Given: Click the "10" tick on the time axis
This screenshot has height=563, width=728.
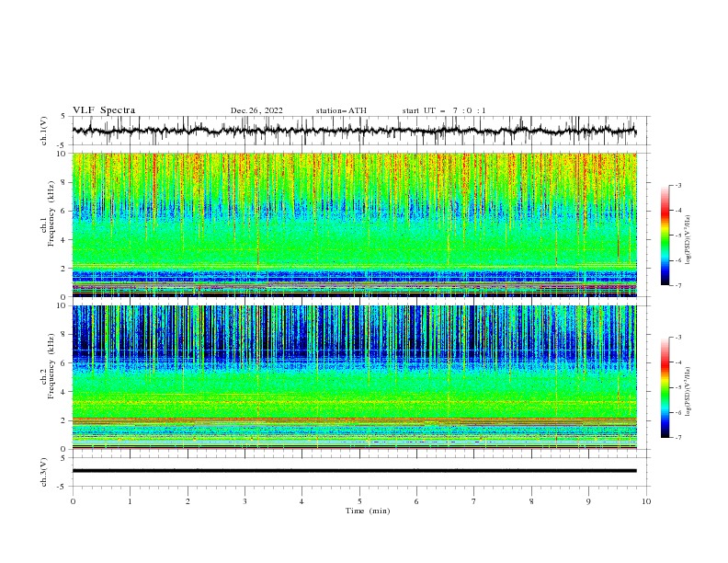Looking at the screenshot, I should pyautogui.click(x=646, y=501).
